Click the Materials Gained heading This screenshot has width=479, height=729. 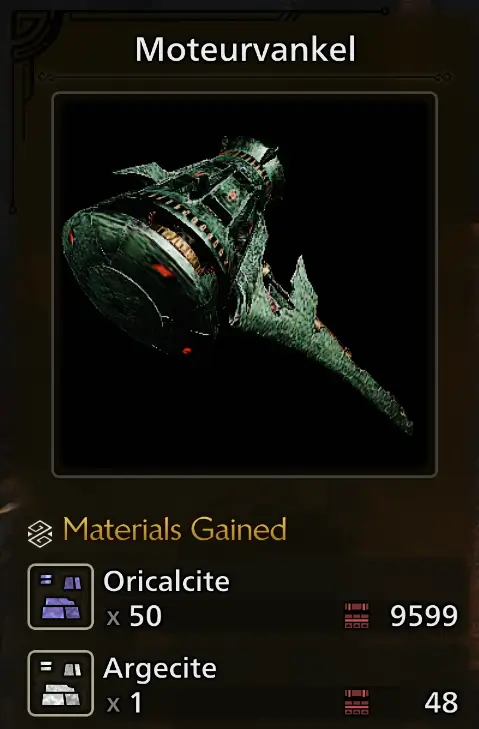pos(175,530)
